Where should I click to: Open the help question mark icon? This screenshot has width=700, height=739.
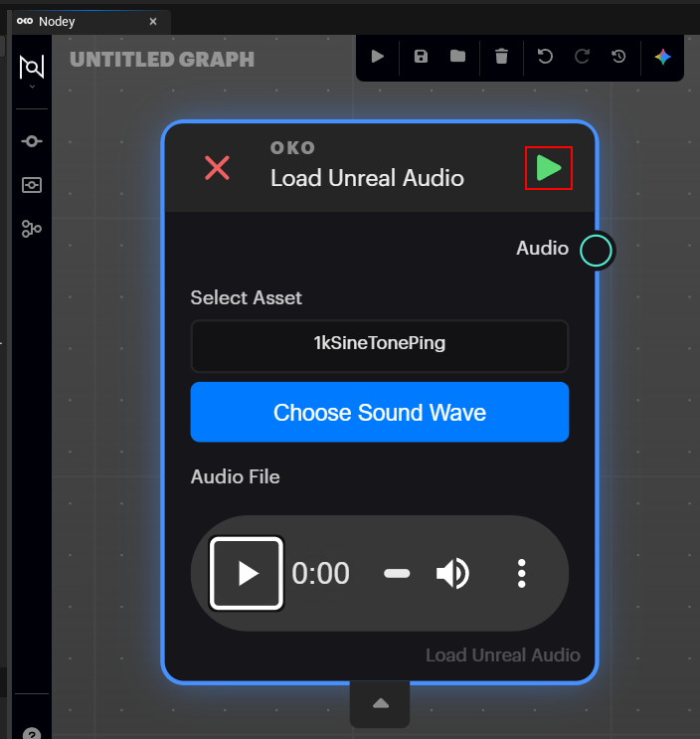coord(32,733)
